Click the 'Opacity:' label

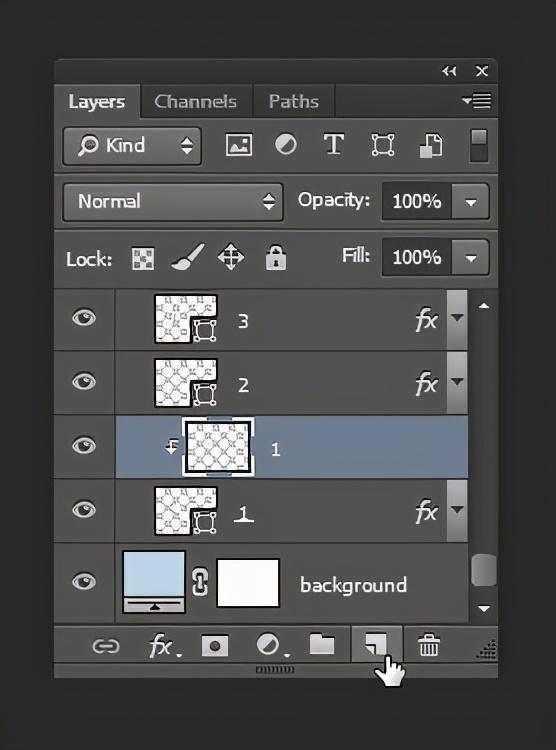(334, 200)
